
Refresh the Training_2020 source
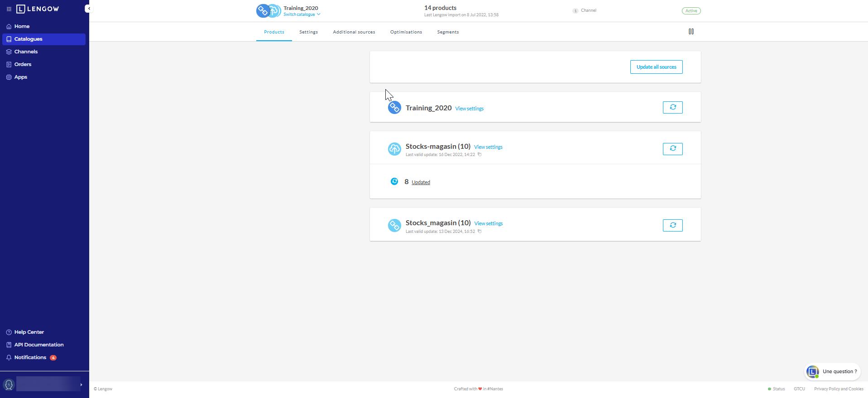[x=672, y=107]
